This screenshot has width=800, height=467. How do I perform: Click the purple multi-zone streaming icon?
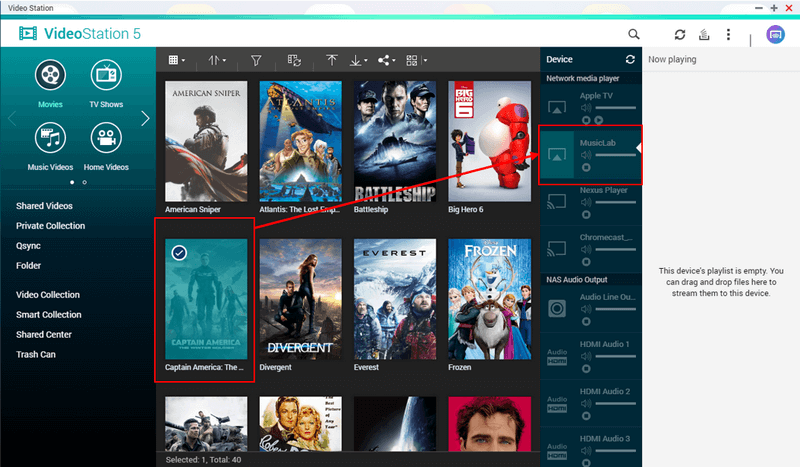775,34
